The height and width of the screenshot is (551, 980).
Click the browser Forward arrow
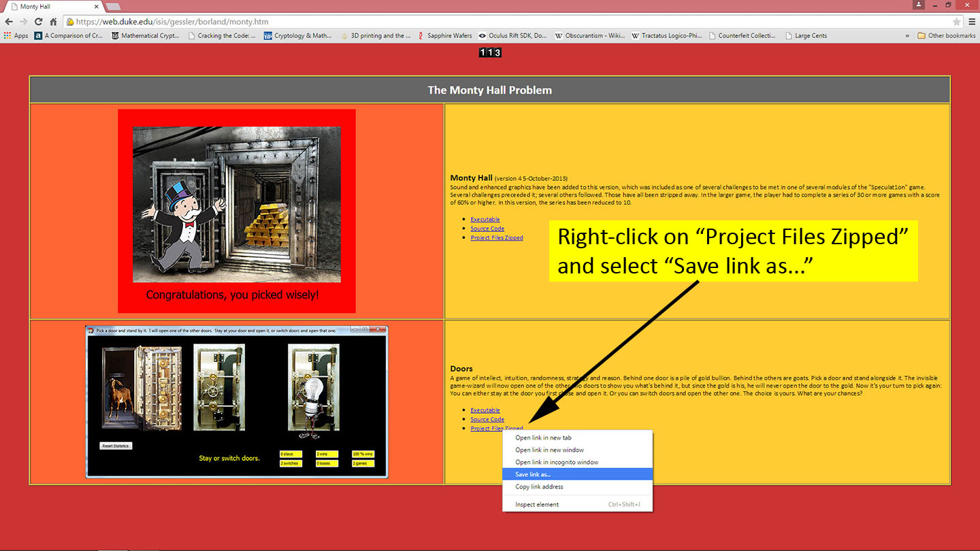point(23,22)
